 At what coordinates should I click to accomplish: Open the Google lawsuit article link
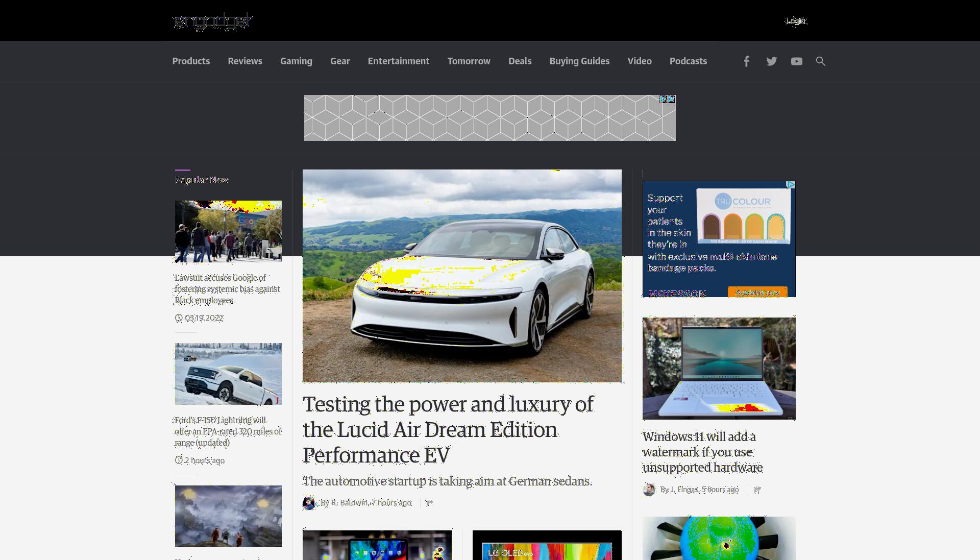point(227,289)
